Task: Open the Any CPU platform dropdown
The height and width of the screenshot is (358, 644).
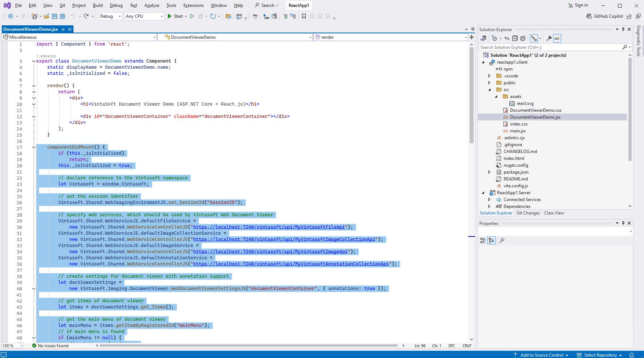Action: (144, 16)
